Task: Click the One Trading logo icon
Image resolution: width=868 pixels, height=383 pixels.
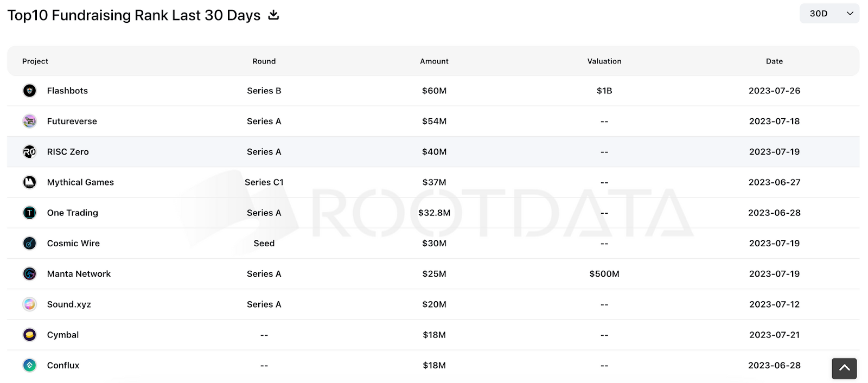Action: coord(30,213)
